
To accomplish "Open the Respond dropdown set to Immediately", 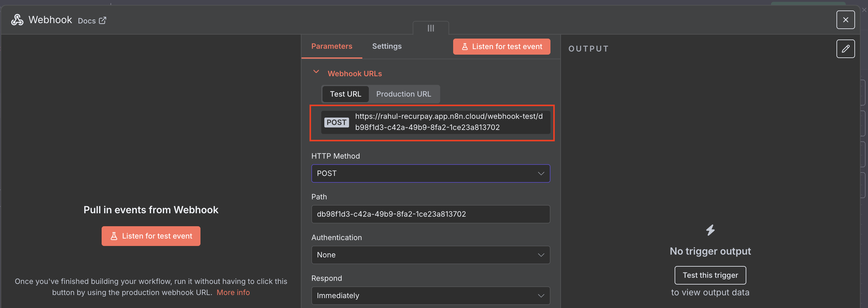I will coord(430,296).
